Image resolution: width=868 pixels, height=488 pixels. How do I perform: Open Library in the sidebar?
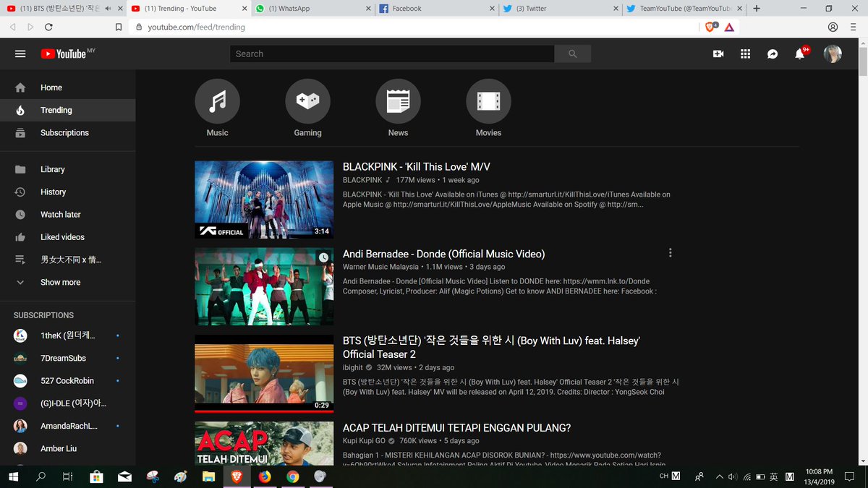click(67, 169)
